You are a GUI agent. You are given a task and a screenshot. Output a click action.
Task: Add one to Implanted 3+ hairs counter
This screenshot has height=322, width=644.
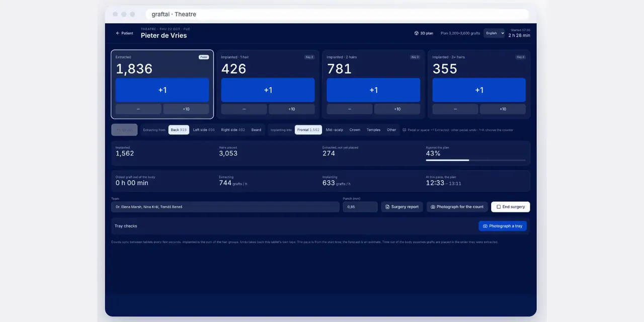point(479,90)
